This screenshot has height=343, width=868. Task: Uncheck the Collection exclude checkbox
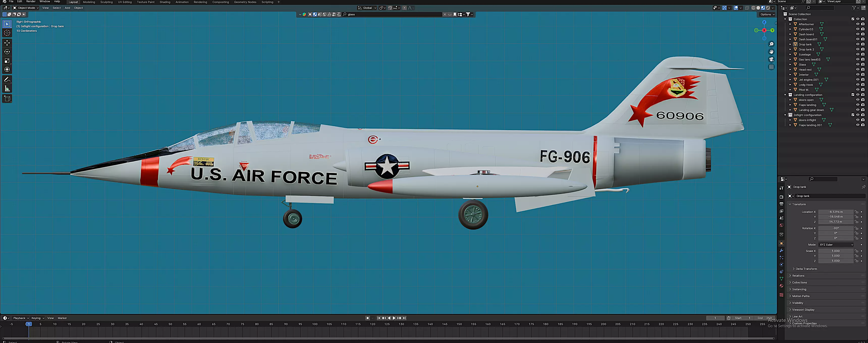coord(853,19)
